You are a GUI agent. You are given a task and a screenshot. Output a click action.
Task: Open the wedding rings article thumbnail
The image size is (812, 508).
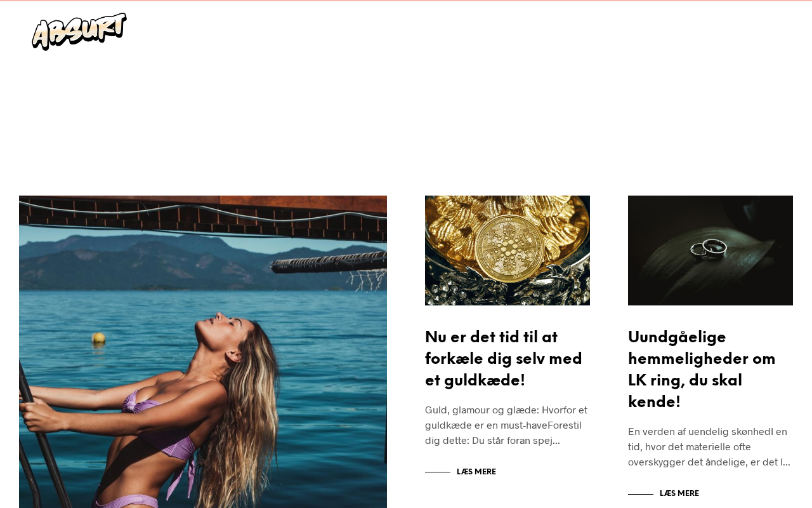coord(710,250)
